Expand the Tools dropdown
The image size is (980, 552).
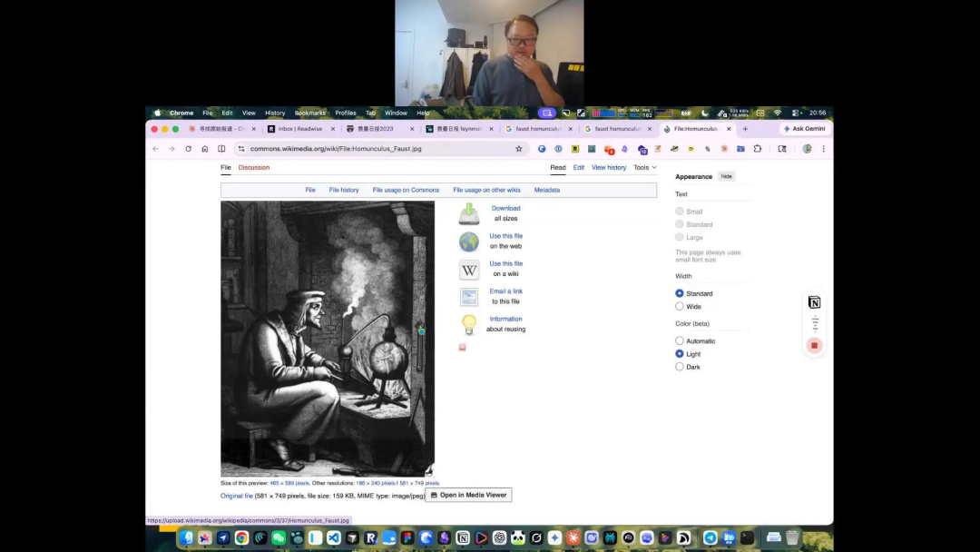point(645,168)
